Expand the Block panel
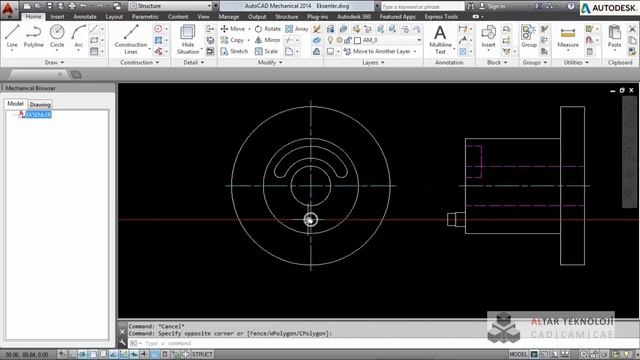Viewport: 640px width, 360px height. point(497,62)
